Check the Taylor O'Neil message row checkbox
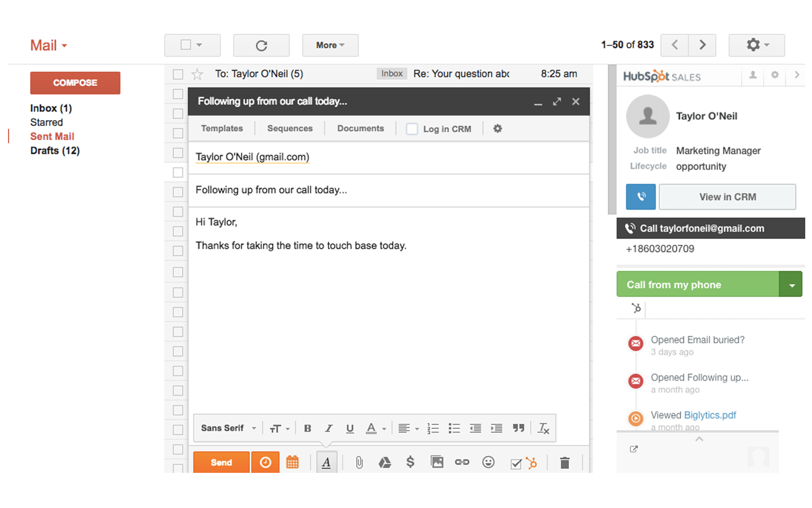This screenshot has width=812, height=508. click(x=178, y=75)
